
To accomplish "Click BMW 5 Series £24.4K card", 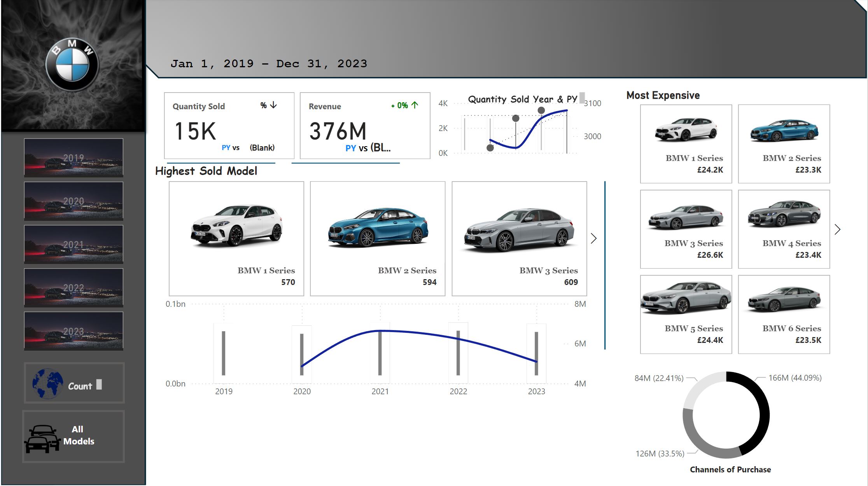I will pos(686,315).
